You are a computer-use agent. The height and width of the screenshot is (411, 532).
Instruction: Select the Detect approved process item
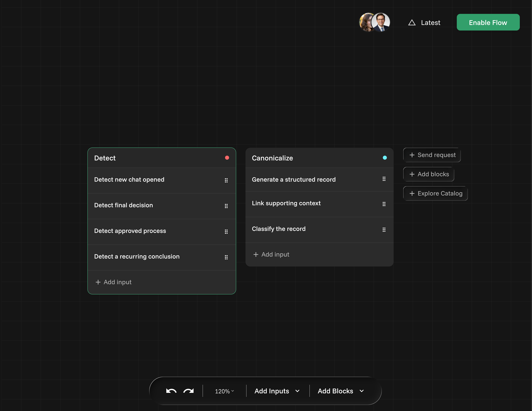pos(130,231)
